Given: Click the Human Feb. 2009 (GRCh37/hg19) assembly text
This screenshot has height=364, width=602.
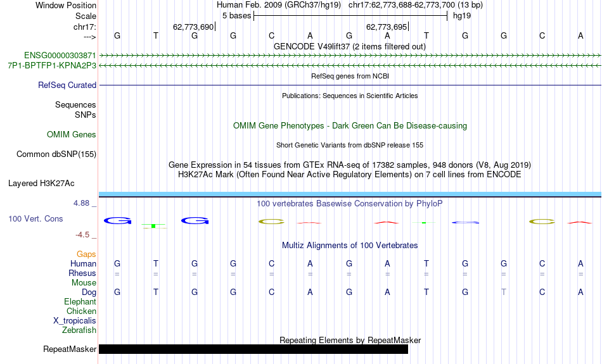Looking at the screenshot, I should (279, 5).
